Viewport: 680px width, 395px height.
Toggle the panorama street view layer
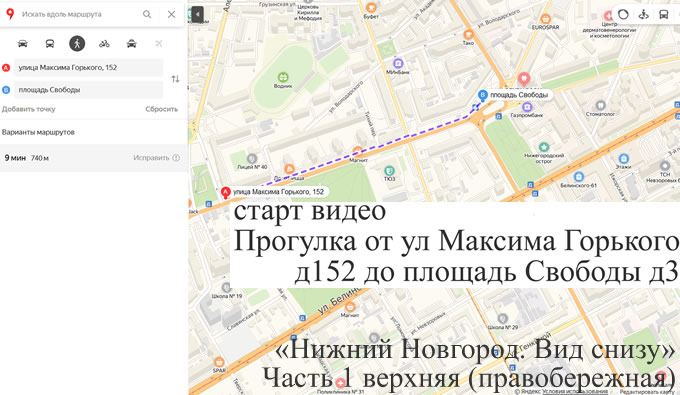[x=644, y=14]
